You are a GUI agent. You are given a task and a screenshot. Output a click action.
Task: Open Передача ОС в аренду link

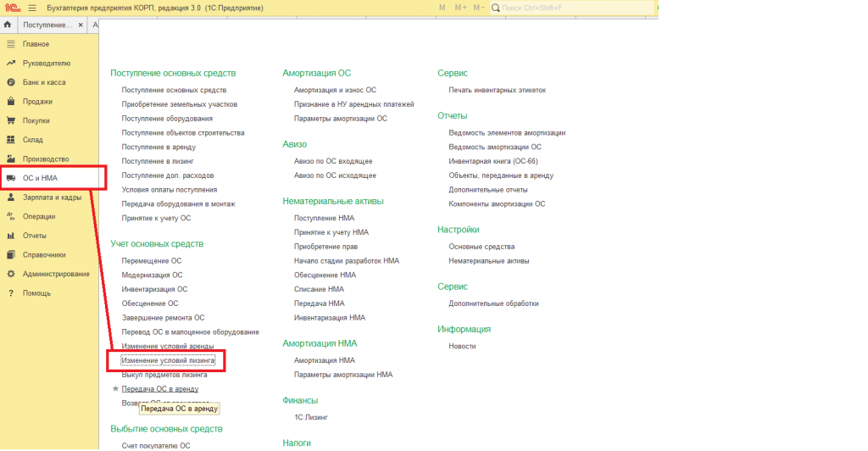click(160, 388)
